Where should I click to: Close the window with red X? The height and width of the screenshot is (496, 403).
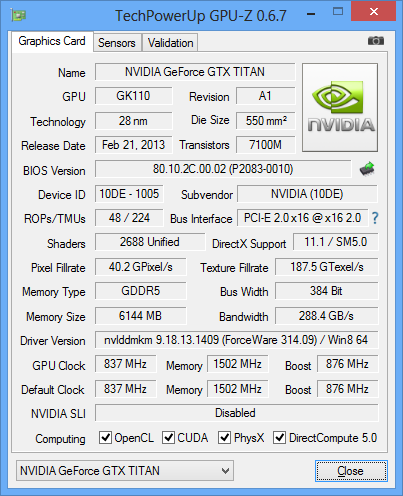pos(374,12)
